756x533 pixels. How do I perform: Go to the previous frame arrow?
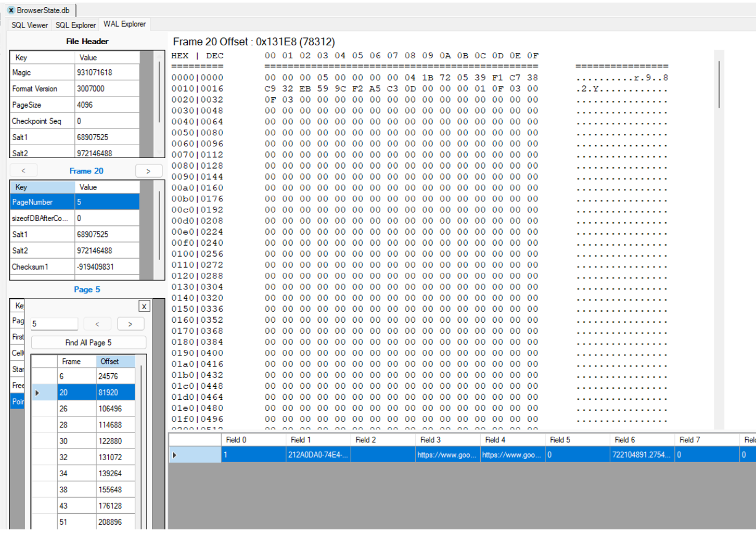(23, 171)
